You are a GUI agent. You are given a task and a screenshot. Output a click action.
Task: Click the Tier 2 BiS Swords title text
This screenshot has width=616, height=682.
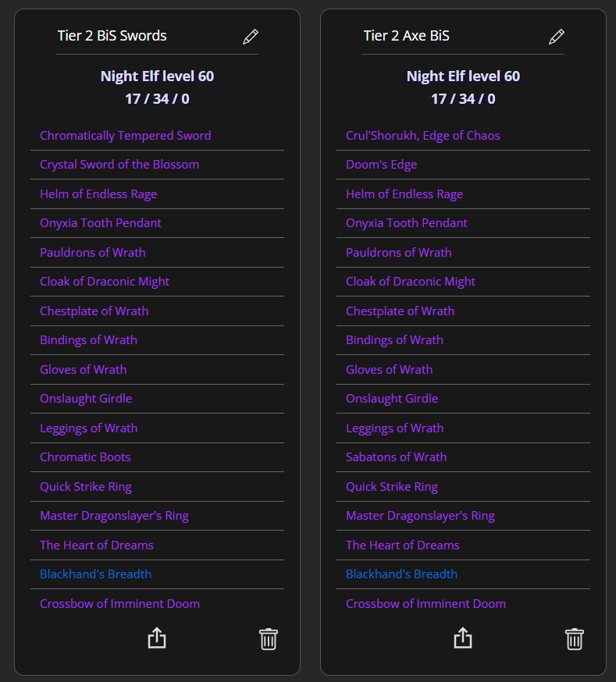[112, 36]
